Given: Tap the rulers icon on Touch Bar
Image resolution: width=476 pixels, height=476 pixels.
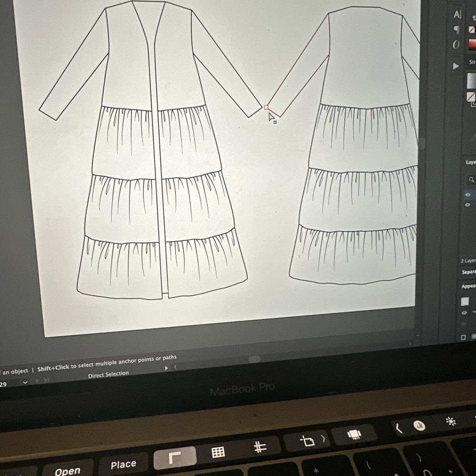Looking at the screenshot, I should [175, 457].
